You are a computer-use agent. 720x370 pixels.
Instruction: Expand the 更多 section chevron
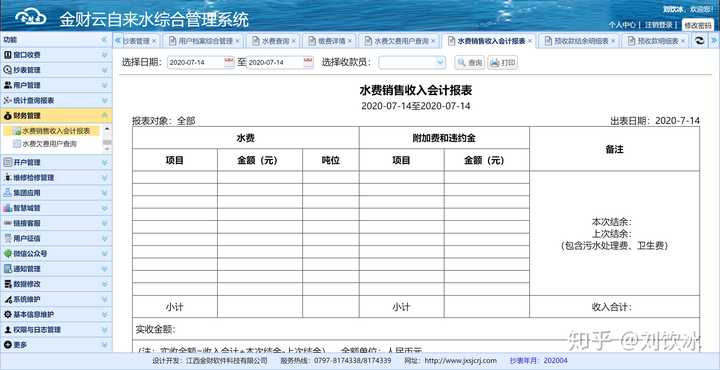[104, 345]
